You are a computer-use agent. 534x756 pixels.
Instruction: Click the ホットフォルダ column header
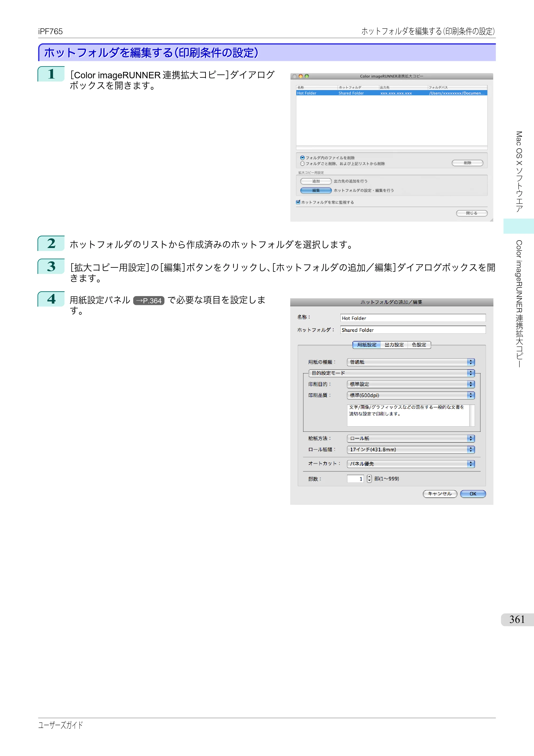(x=358, y=87)
